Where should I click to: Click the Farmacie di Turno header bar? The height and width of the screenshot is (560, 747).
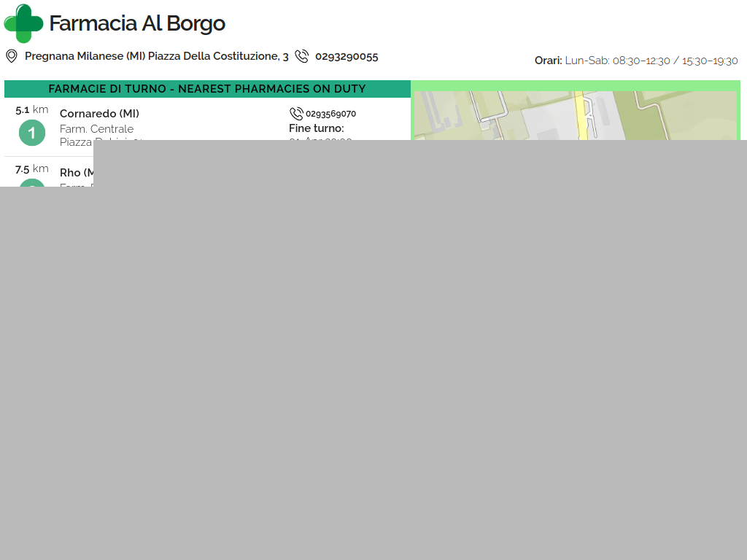point(207,89)
